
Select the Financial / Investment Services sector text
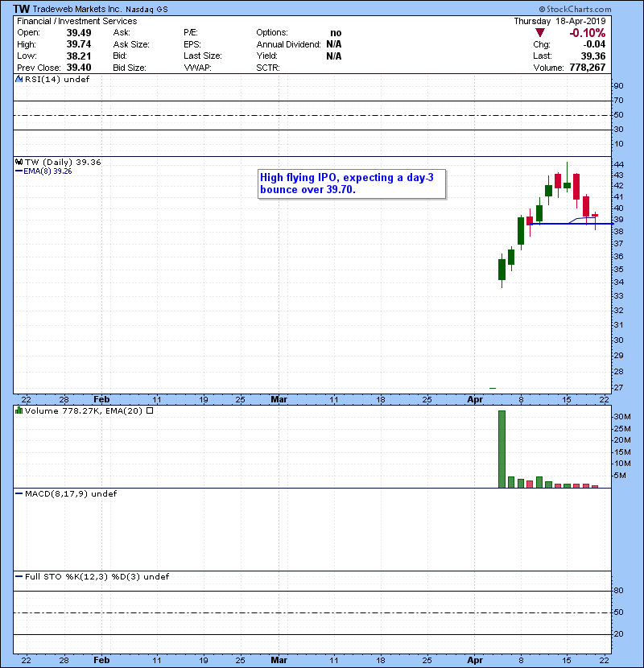[x=77, y=21]
